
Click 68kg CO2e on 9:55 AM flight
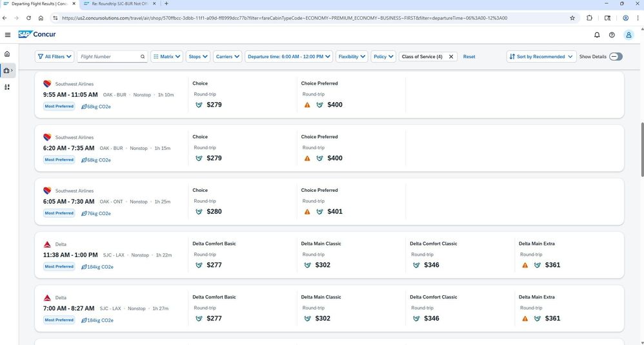click(99, 107)
